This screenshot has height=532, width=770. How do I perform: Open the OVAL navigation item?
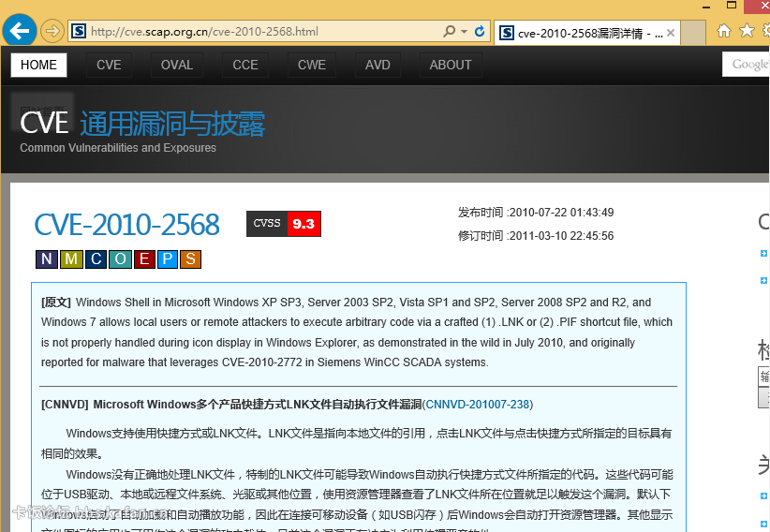pyautogui.click(x=177, y=65)
